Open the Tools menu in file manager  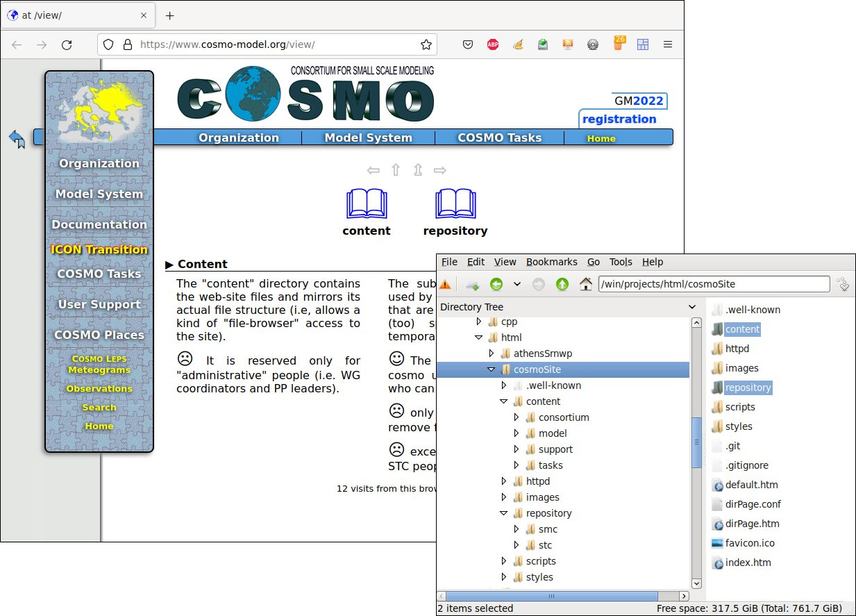pyautogui.click(x=621, y=262)
